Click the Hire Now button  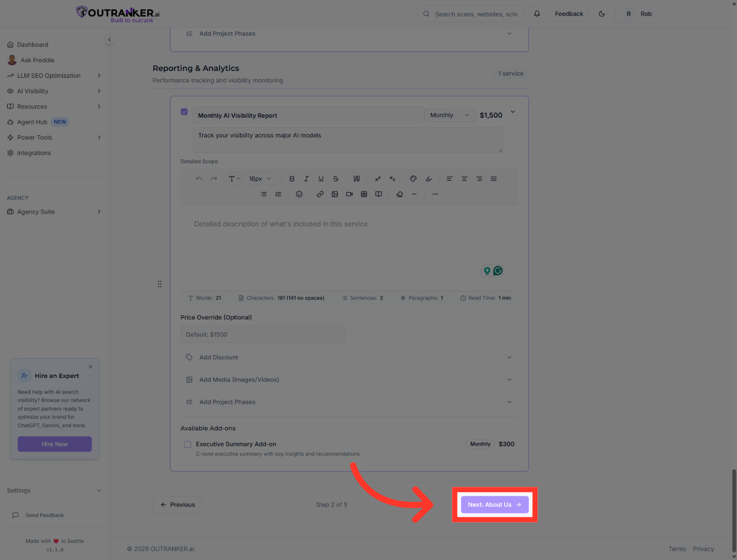[x=54, y=444]
